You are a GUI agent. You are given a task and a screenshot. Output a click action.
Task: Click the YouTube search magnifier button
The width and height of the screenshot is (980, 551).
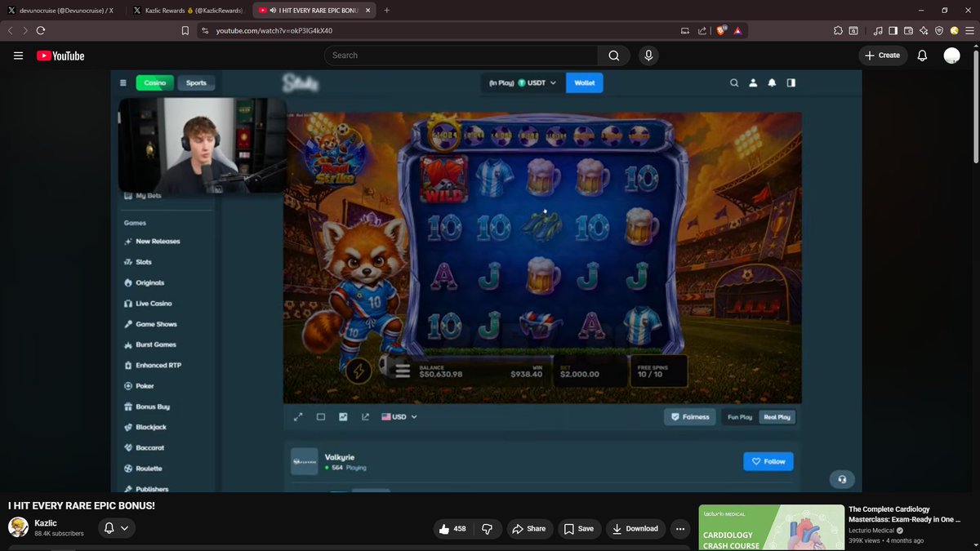(x=613, y=56)
